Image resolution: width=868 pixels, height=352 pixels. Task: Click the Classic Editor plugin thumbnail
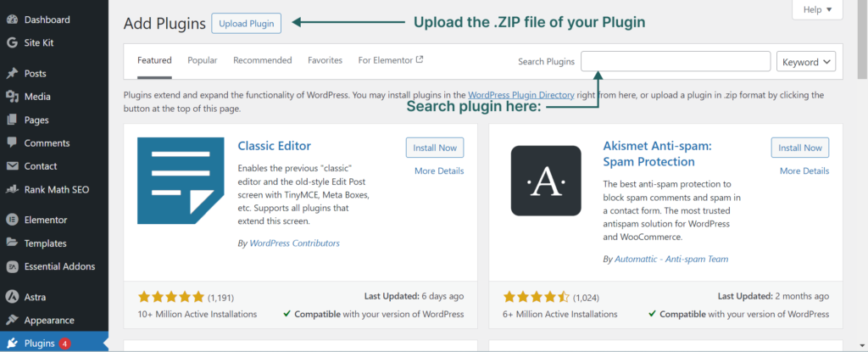[181, 181]
